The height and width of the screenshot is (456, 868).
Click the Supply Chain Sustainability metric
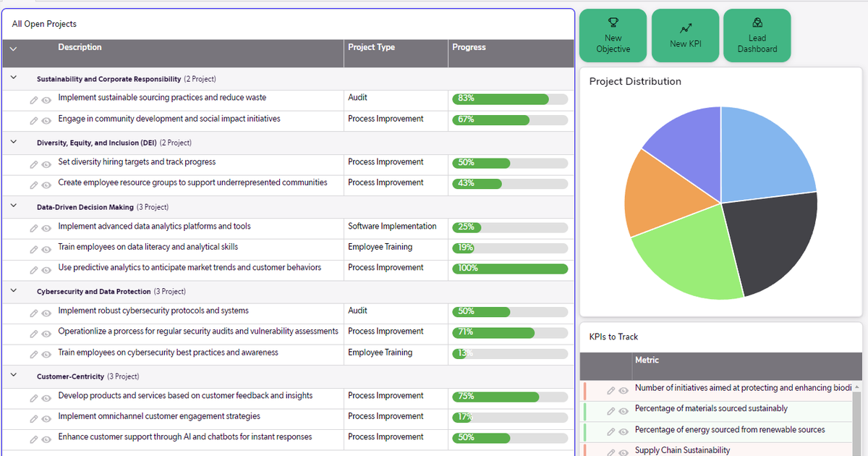682,450
